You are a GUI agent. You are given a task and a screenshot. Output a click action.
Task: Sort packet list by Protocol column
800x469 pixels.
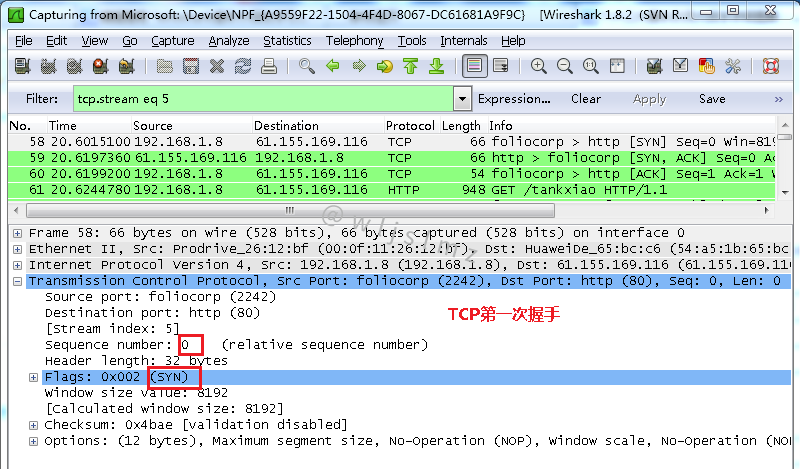tap(411, 126)
